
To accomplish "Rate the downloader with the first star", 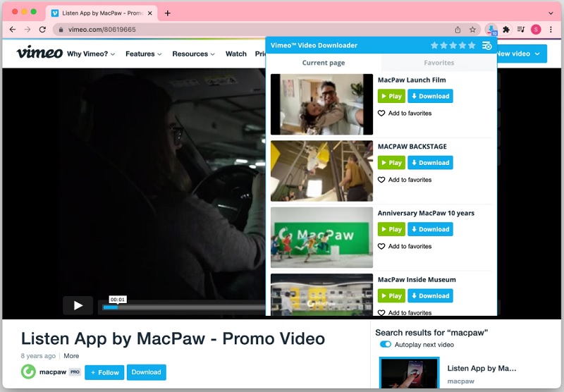I will pyautogui.click(x=434, y=45).
